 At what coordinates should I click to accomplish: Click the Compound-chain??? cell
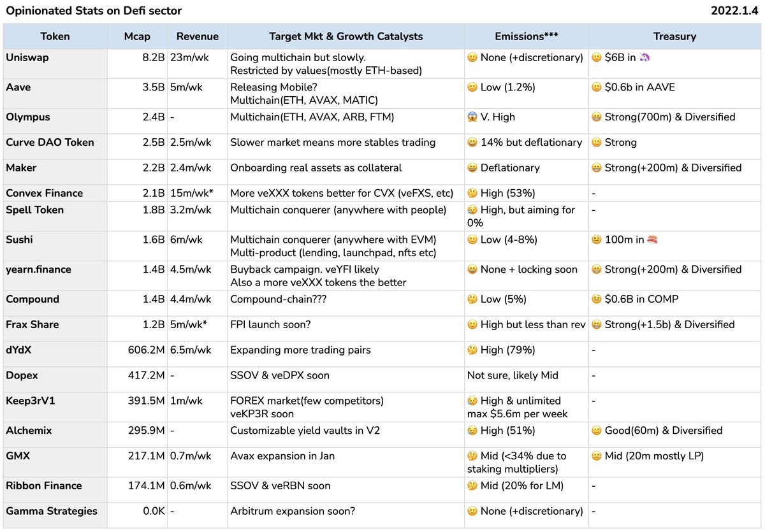(346, 303)
